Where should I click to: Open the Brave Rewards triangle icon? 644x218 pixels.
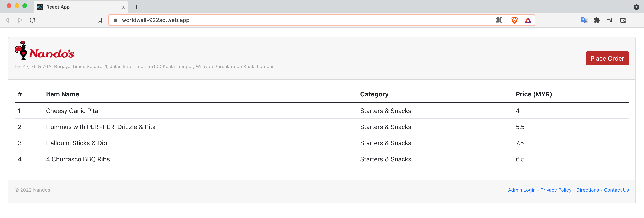[528, 20]
